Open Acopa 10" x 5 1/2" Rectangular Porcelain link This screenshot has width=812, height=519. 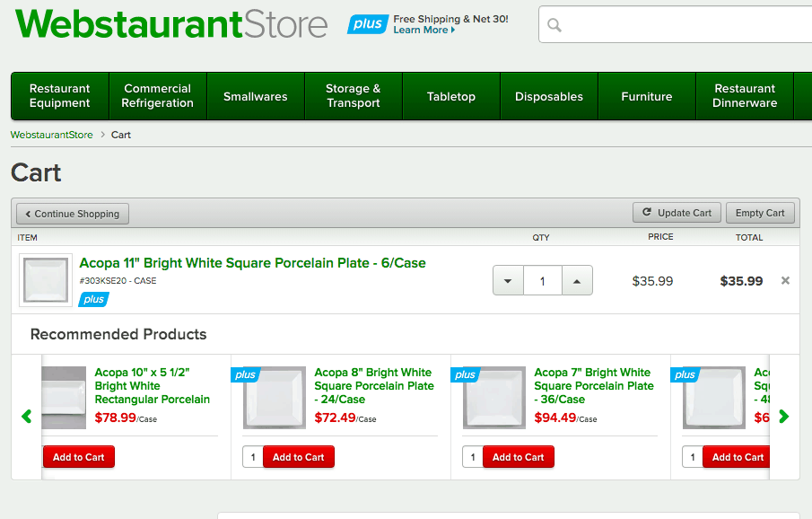click(x=153, y=386)
